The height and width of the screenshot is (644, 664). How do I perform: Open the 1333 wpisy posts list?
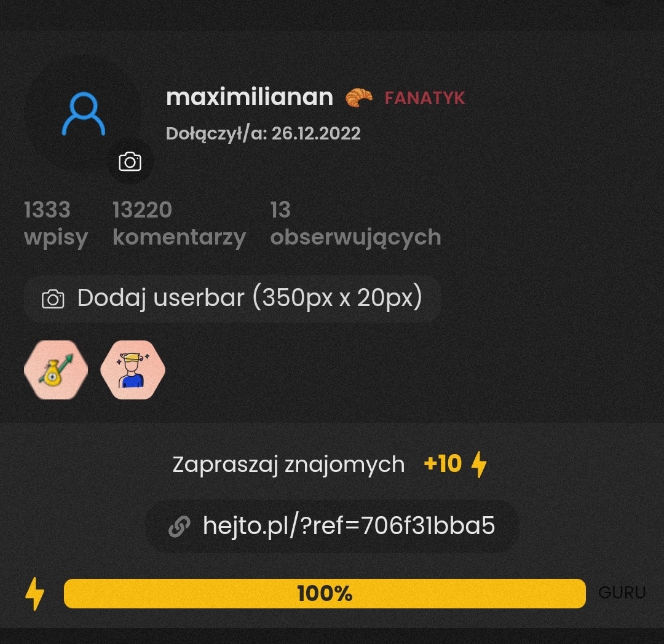click(56, 223)
